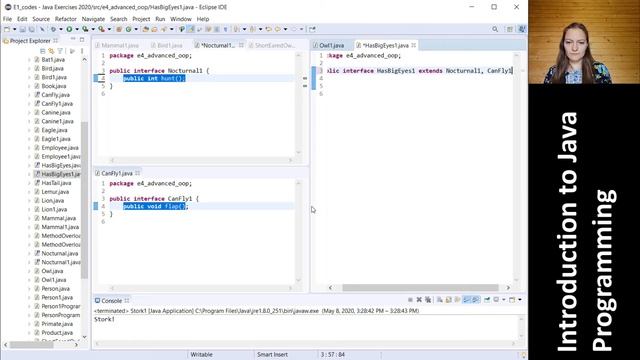This screenshot has width=640, height=360.
Task: Click the Project Explorer filter funnel icon
Action: pyautogui.click(x=60, y=51)
